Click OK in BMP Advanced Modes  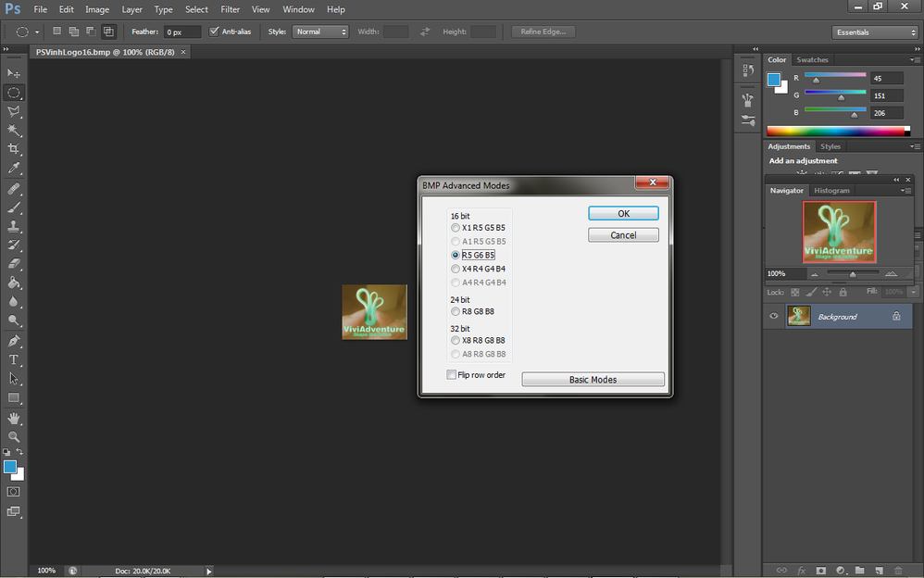coord(623,213)
